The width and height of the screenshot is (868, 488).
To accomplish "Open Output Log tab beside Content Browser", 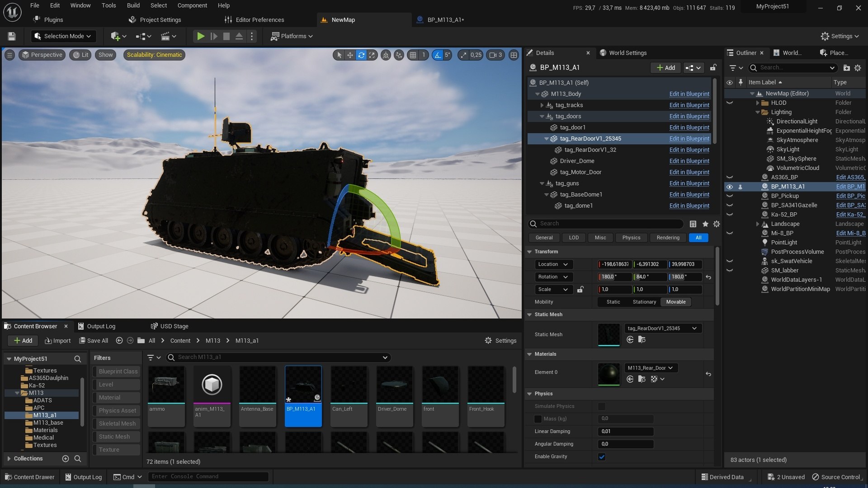I will click(96, 326).
